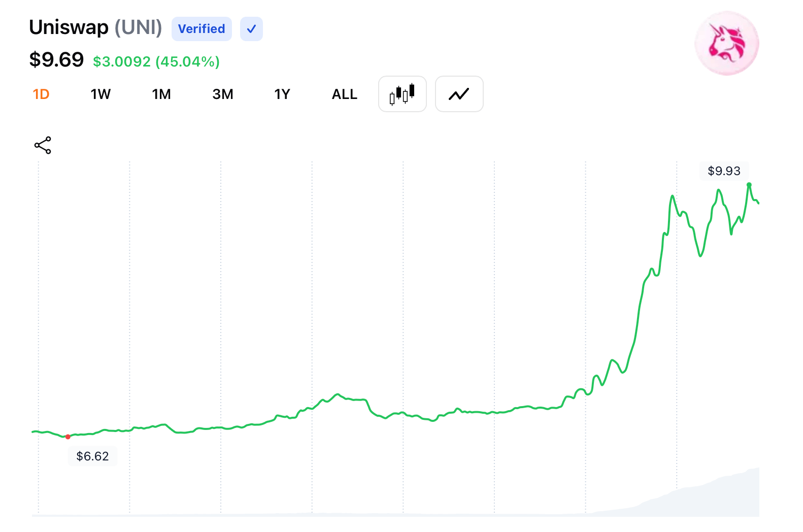Click the green 45.04% price change text
Viewport: 803px width, 532px height.
(x=156, y=62)
